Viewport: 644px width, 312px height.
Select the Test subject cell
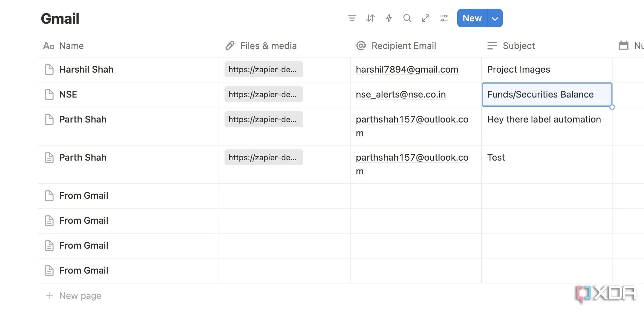coord(547,164)
